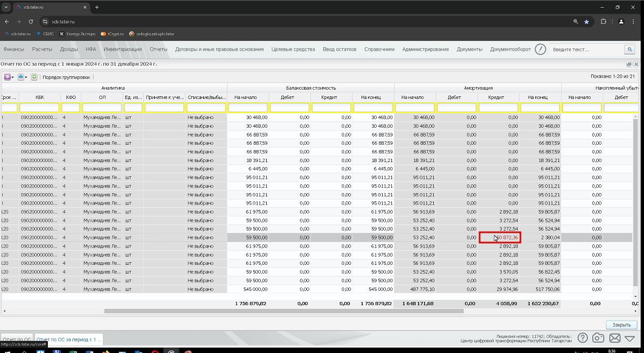Open the browser profile icon
644x353 pixels.
coord(622,22)
